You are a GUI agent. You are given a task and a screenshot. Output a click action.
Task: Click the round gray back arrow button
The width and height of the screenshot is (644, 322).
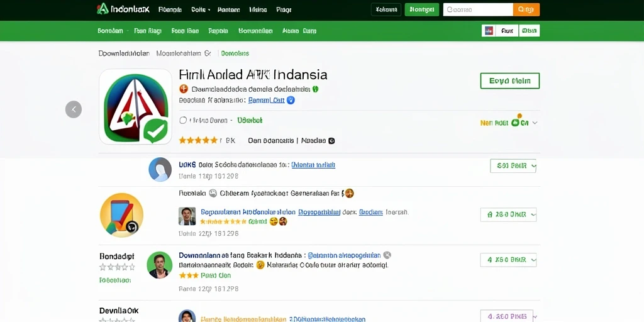tap(74, 109)
